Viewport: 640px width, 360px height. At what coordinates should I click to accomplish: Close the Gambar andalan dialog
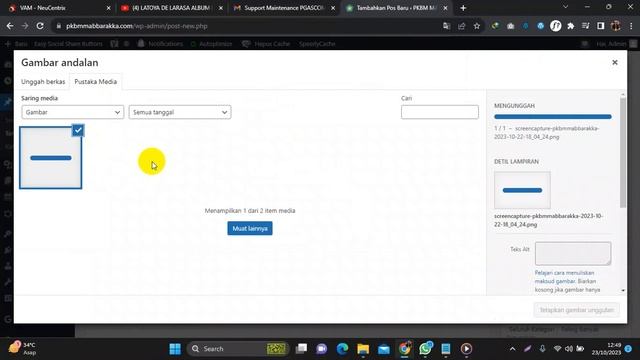[x=615, y=62]
